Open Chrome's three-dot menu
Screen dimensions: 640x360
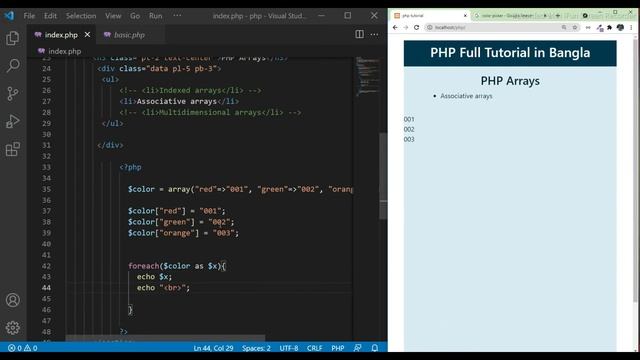631,27
